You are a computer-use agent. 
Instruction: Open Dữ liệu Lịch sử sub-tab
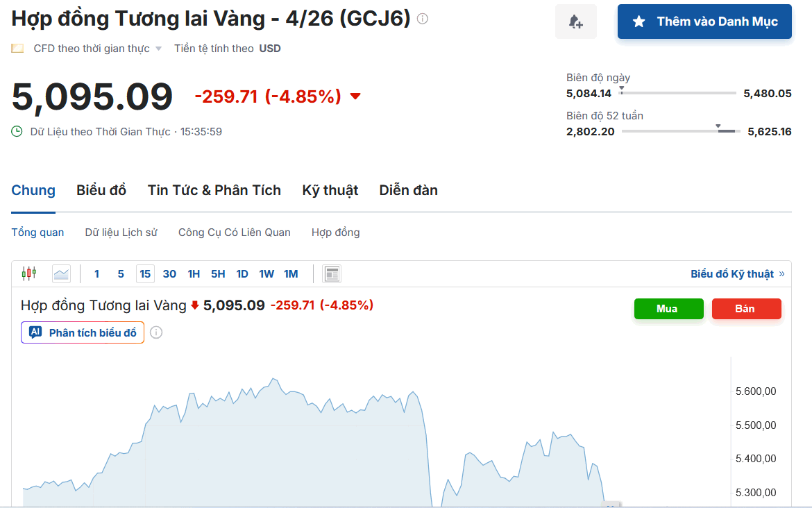coord(121,232)
